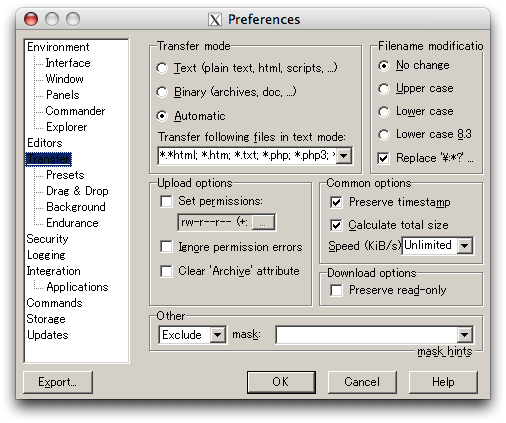Open Help for preferences

(443, 382)
